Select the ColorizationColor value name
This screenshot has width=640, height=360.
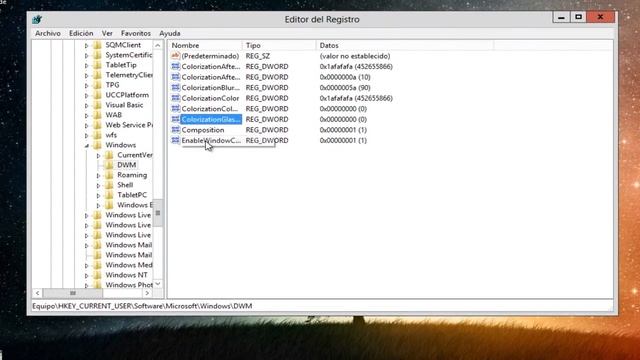pyautogui.click(x=210, y=98)
